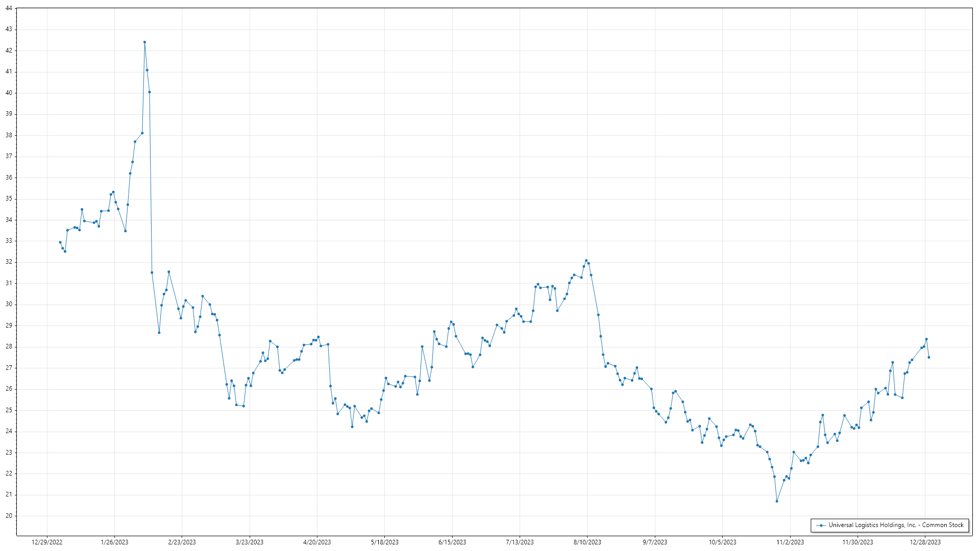Viewport: 980px width, 551px height.
Task: Click the highest data point above 42
Action: coord(144,42)
